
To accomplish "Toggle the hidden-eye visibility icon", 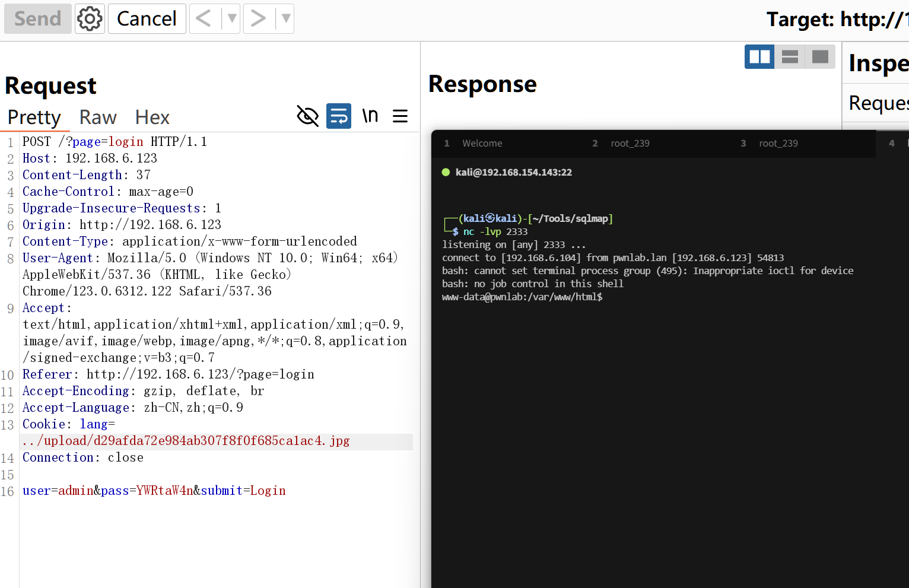I will coord(307,116).
